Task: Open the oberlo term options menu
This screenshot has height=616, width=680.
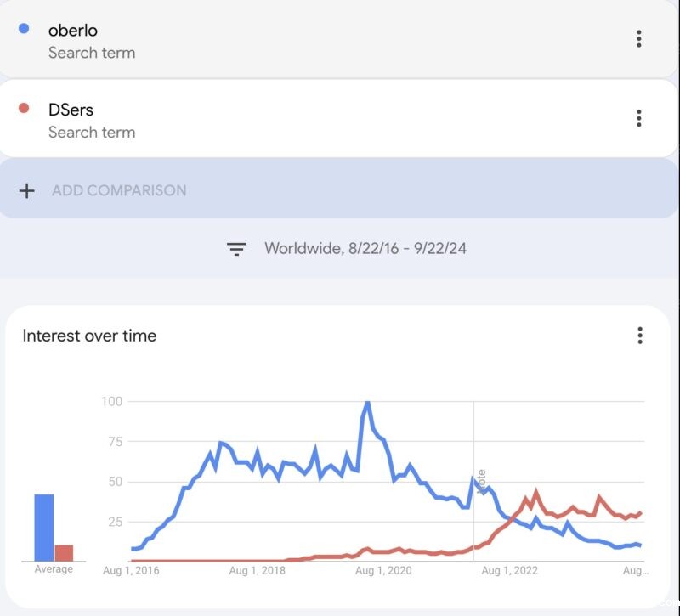Action: (x=638, y=38)
